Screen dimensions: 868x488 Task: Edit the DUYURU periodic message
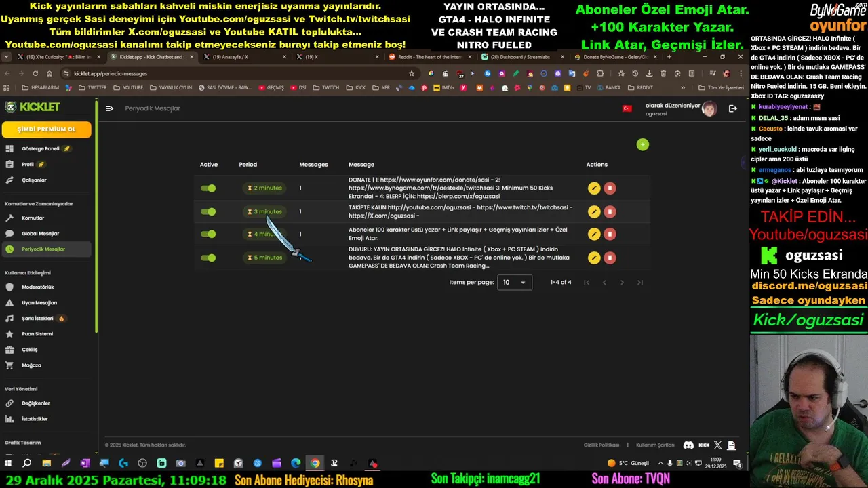[594, 258]
